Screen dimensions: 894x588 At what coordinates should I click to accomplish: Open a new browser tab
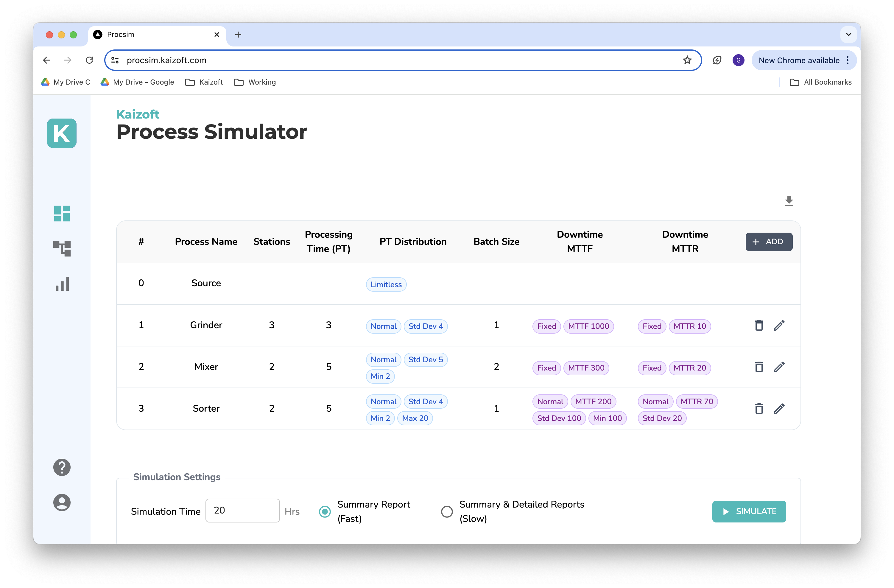(238, 35)
